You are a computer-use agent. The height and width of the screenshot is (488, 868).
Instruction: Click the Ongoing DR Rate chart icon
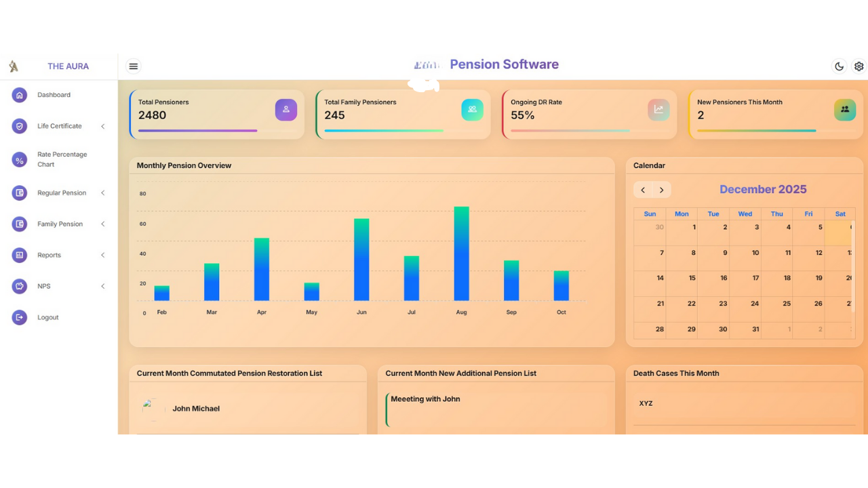[x=658, y=109]
